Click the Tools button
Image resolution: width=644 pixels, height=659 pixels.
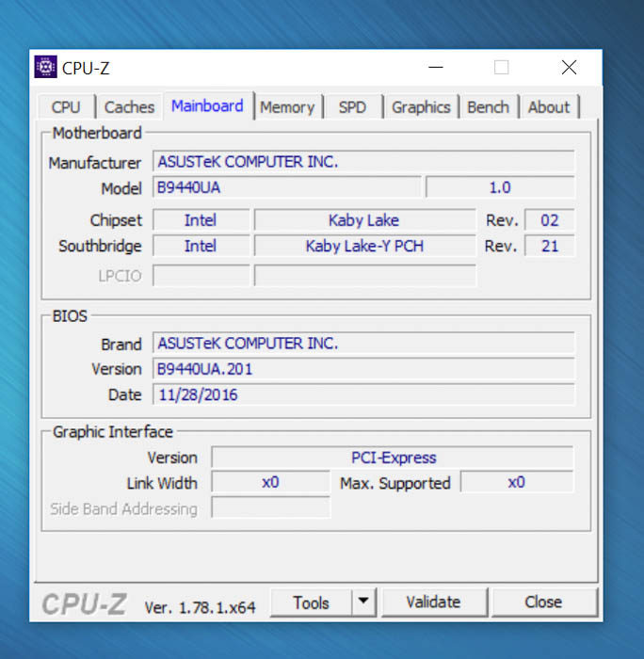pos(311,603)
